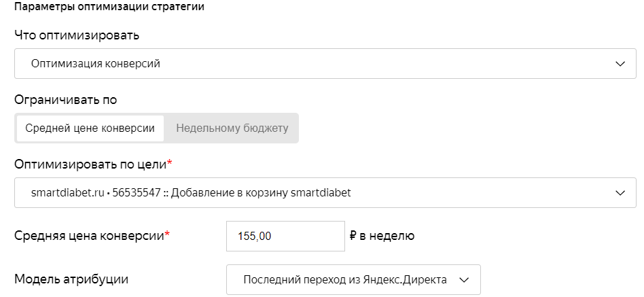This screenshot has height=297, width=644.
Task: Click the "Средняя цена конверсии" field label
Action: point(89,236)
